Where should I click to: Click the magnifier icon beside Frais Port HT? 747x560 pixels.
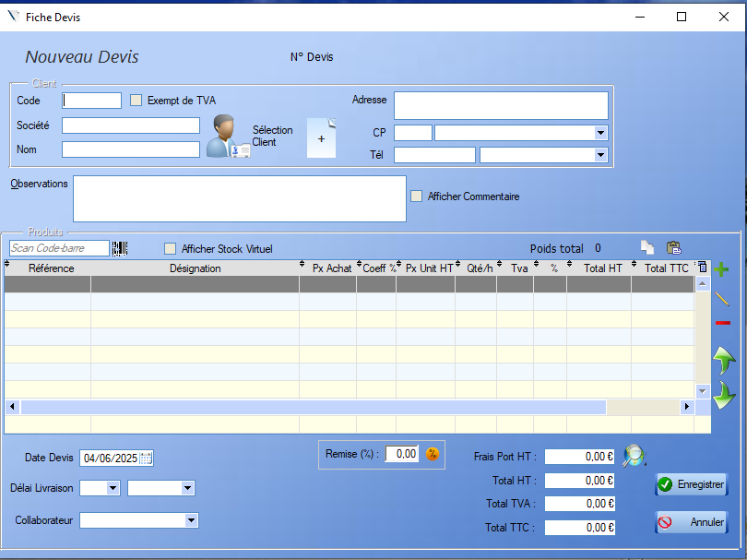point(634,456)
